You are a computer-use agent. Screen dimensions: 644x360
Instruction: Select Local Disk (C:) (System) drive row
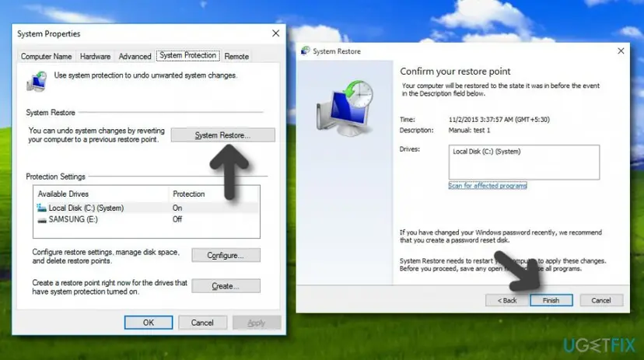(x=147, y=208)
